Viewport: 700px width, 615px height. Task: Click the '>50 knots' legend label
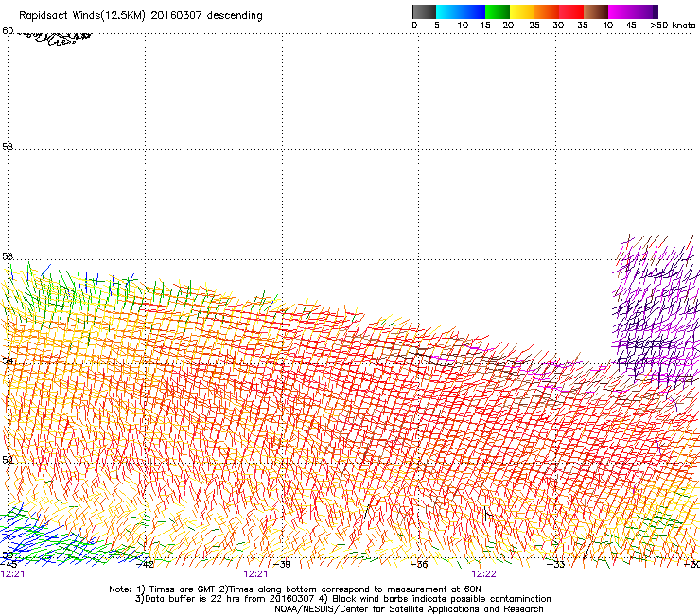tap(674, 26)
